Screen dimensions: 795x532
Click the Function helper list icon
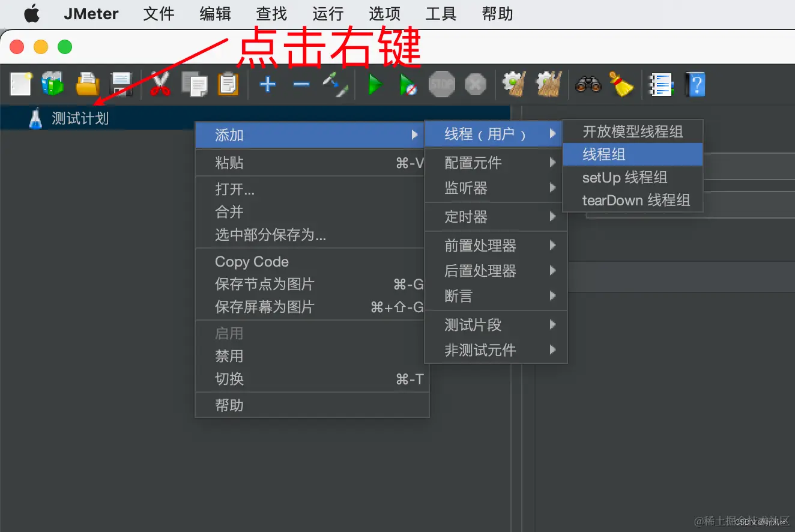(x=661, y=84)
